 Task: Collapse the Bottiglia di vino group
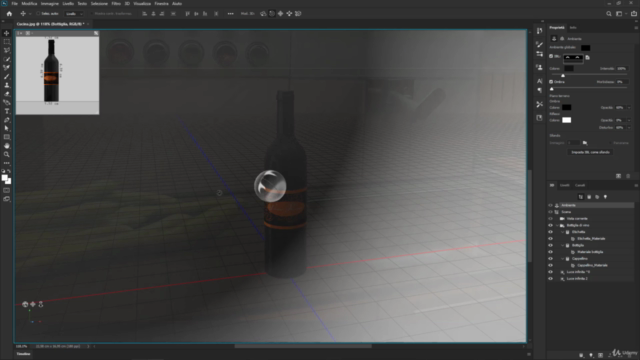[557, 225]
